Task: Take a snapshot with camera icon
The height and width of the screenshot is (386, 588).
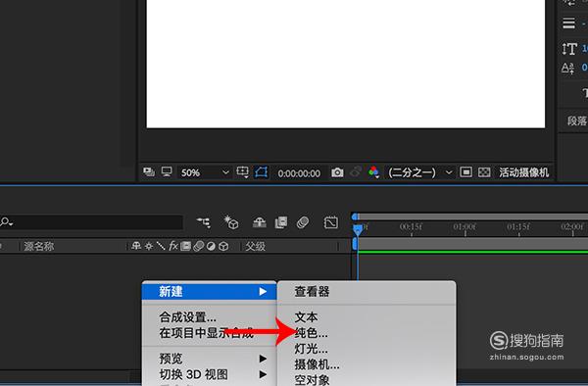Action: (x=337, y=172)
